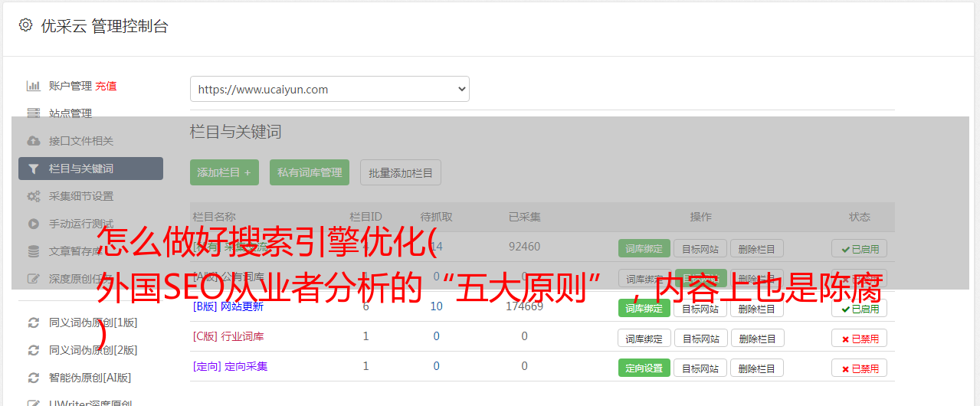Screen dimensions: 980x406
Task: Open the site URL dropdown www.ucaiyun.com
Action: (329, 89)
